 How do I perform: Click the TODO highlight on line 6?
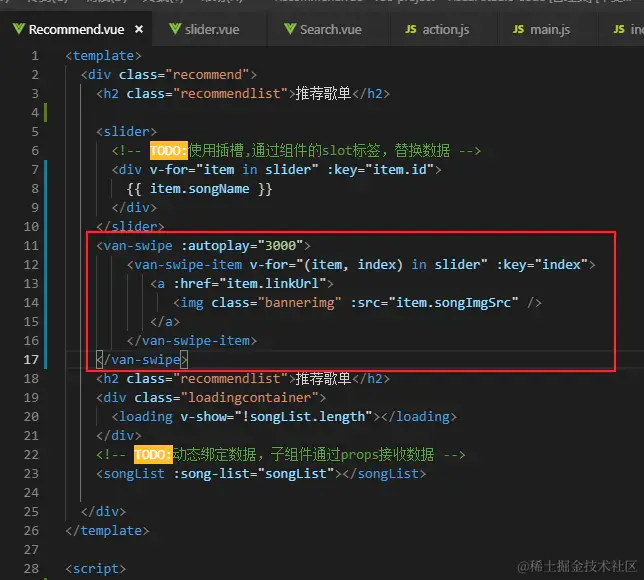click(168, 151)
